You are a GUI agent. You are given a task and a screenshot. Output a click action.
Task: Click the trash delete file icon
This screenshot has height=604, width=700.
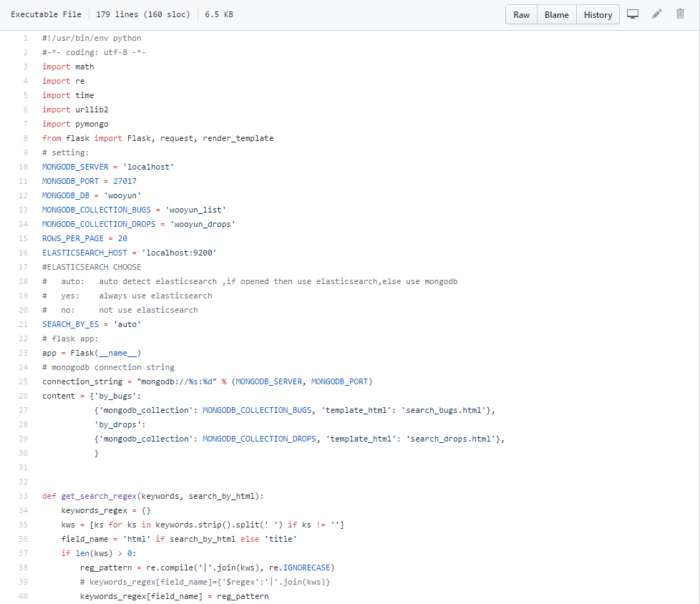tap(680, 14)
